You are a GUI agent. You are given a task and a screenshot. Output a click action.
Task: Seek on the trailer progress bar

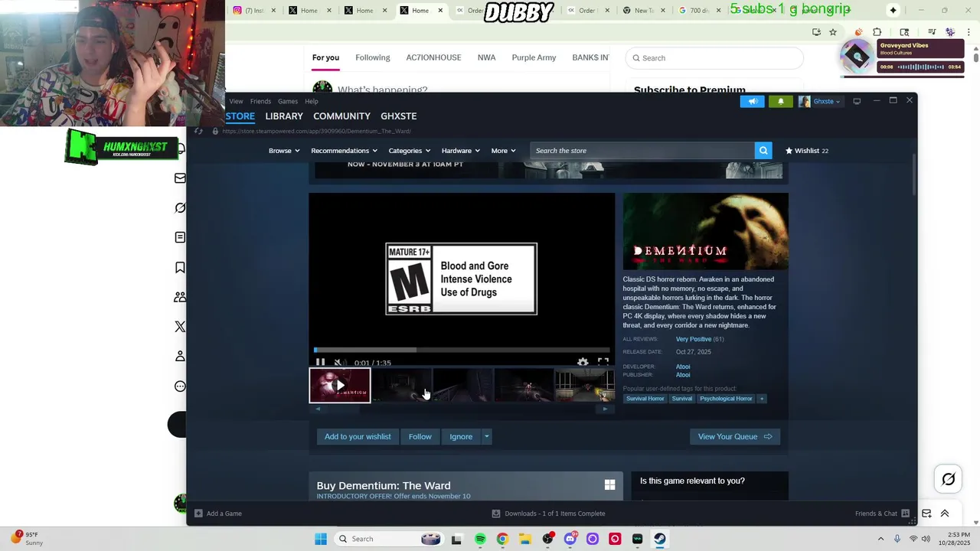pos(462,350)
